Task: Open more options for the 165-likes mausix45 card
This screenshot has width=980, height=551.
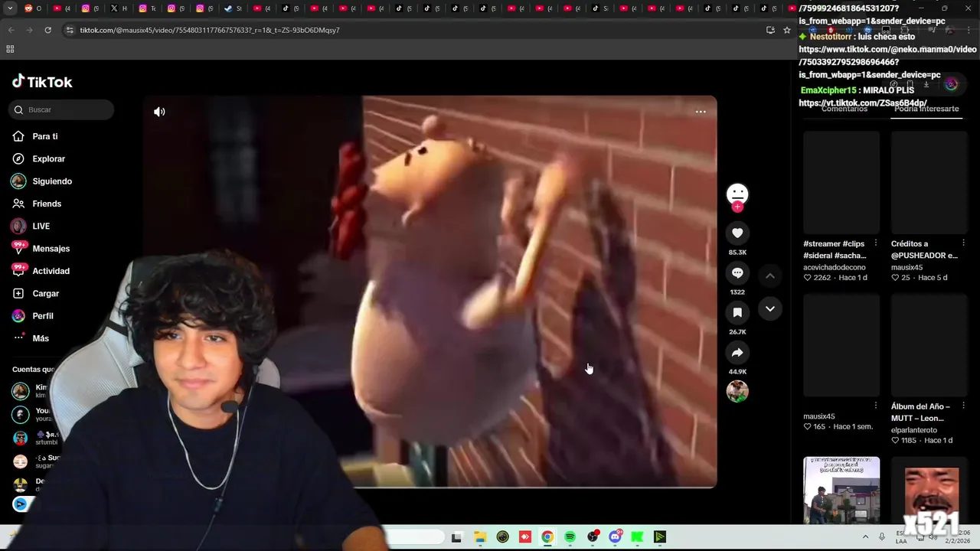Action: pyautogui.click(x=876, y=406)
